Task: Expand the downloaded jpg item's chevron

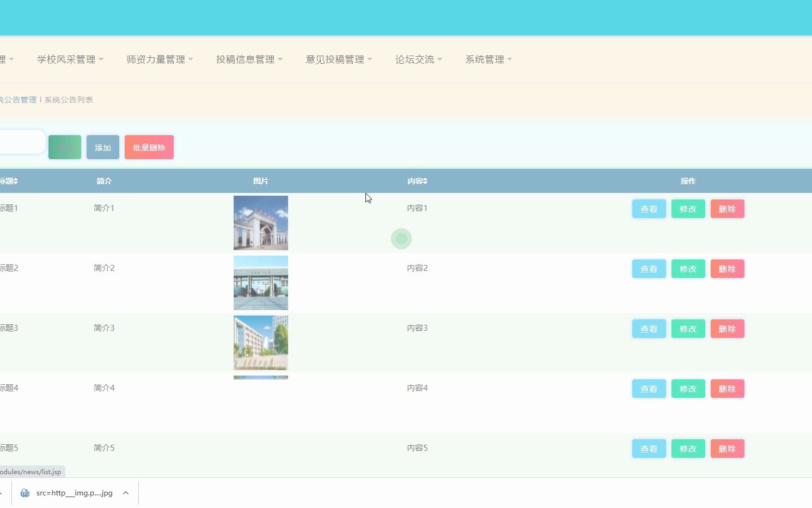Action: pyautogui.click(x=126, y=493)
